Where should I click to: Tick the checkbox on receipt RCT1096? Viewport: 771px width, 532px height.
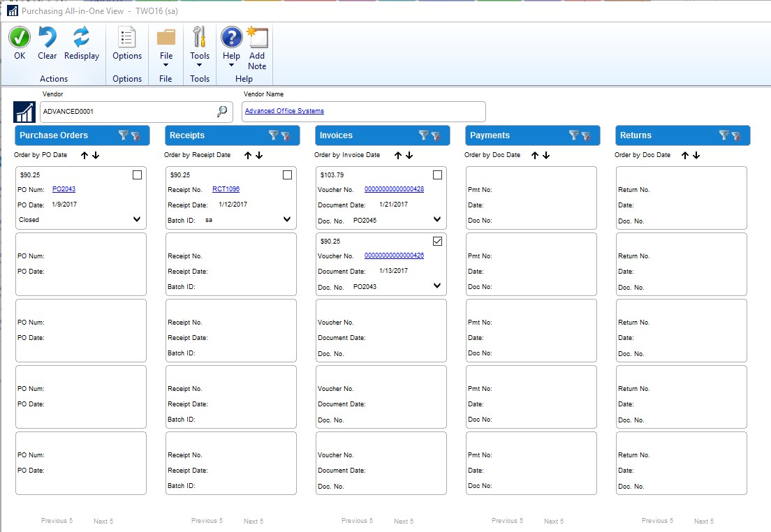(288, 175)
